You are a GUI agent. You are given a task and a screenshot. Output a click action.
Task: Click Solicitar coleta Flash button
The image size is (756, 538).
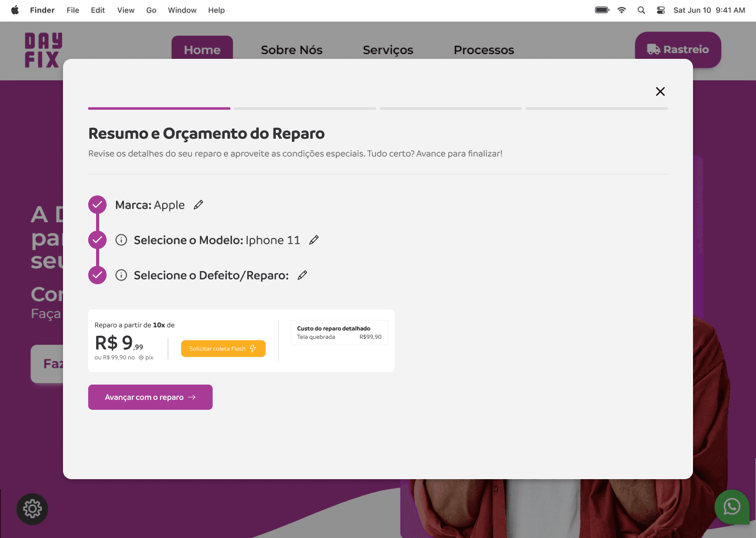[223, 349]
